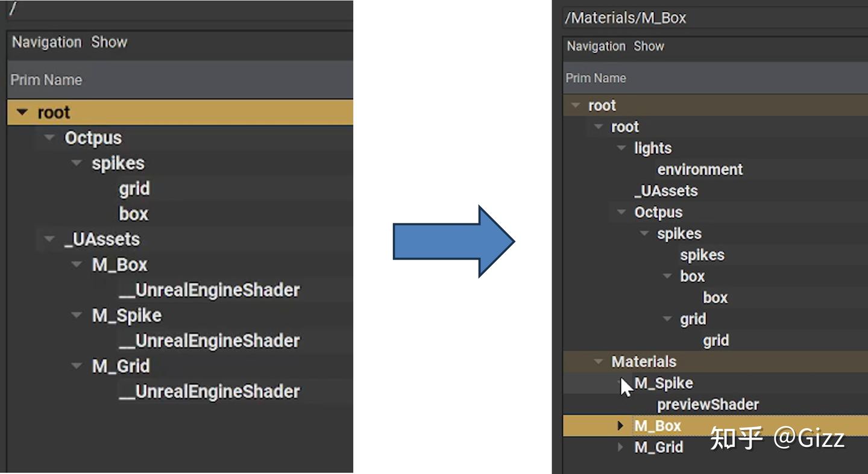
Task: Open Show menu in the left panel
Action: 109,42
